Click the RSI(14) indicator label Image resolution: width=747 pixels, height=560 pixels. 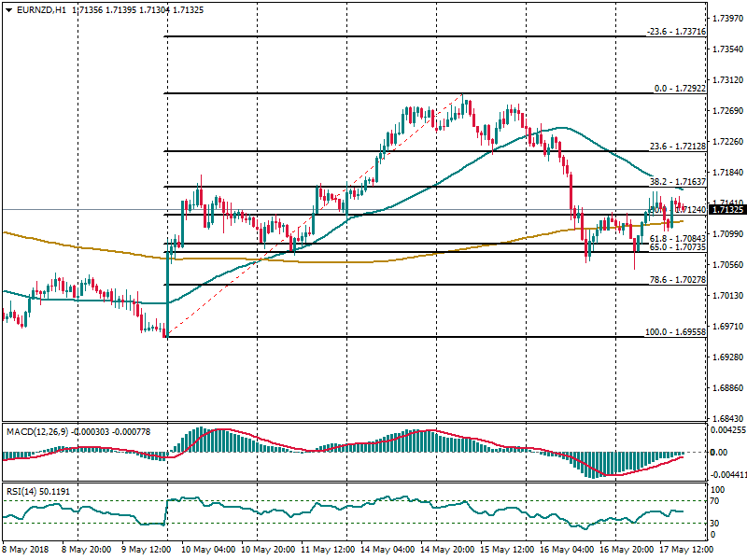(x=22, y=489)
